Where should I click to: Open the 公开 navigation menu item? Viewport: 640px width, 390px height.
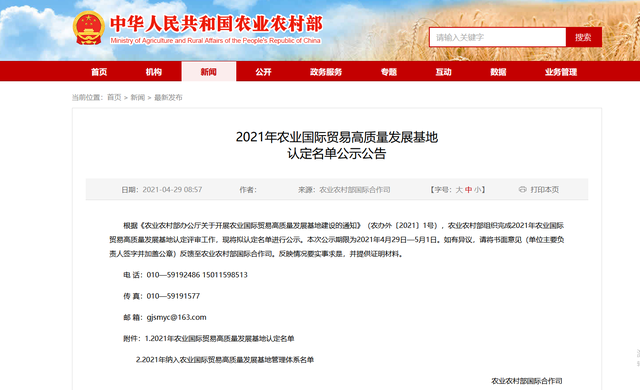click(x=263, y=72)
